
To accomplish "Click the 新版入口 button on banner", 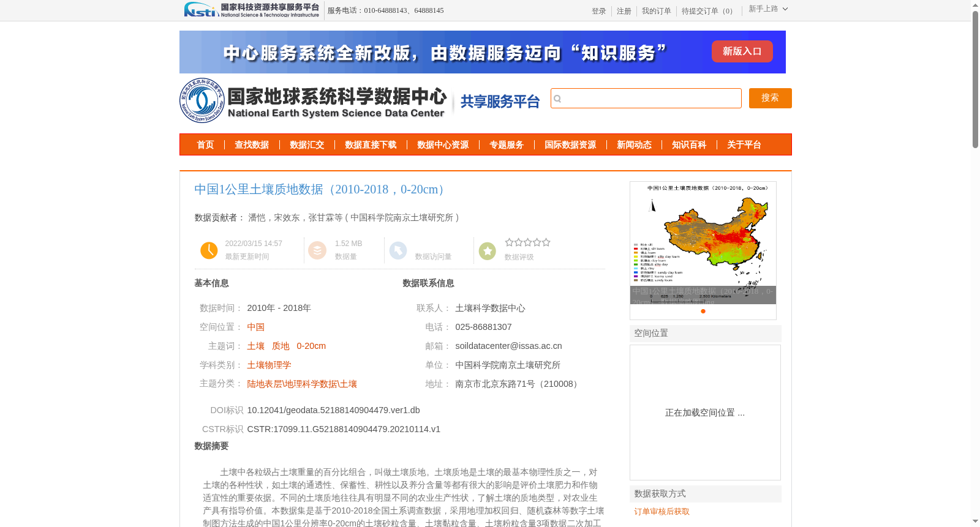I will point(742,51).
